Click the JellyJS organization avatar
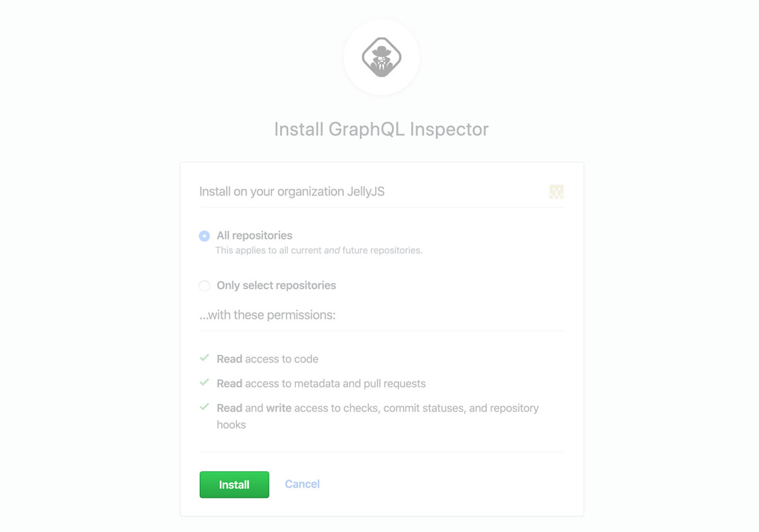 coord(556,192)
